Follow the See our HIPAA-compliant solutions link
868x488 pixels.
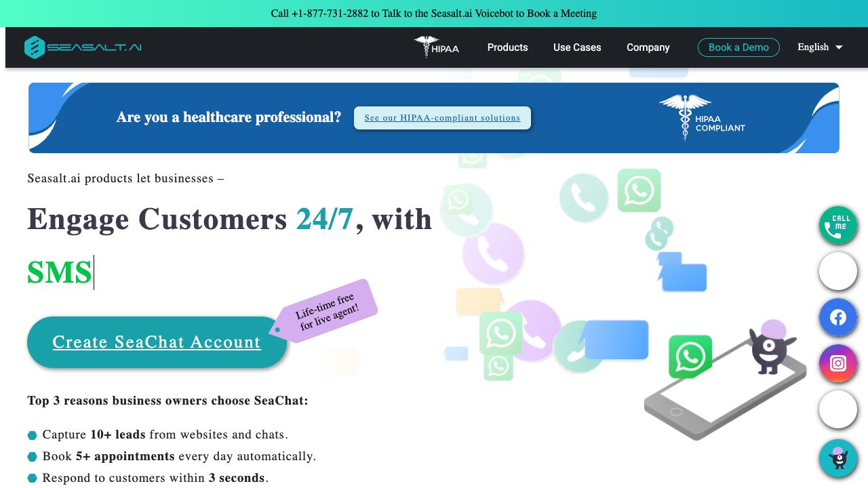442,118
